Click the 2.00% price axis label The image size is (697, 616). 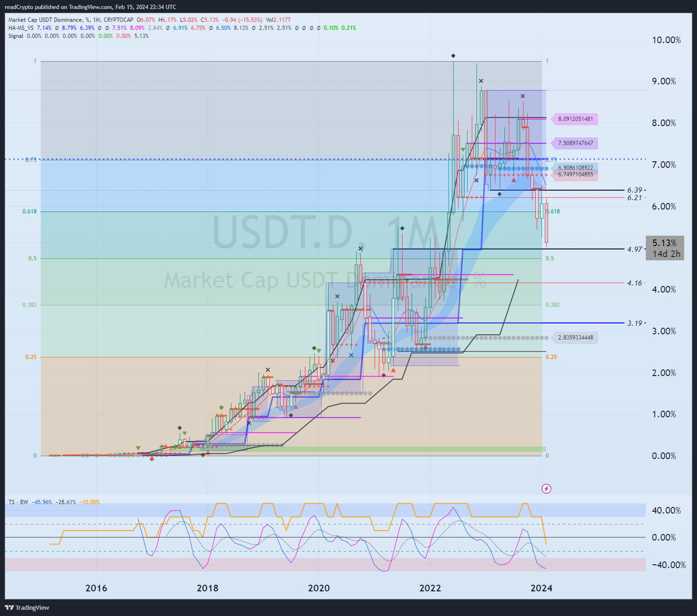664,373
